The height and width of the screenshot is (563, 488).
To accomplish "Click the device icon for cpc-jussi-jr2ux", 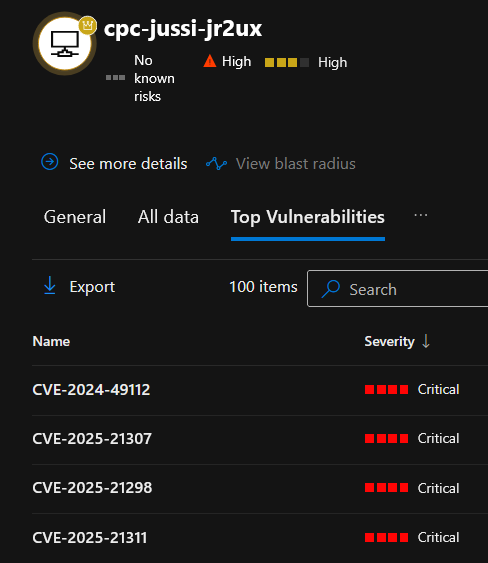I will [65, 44].
